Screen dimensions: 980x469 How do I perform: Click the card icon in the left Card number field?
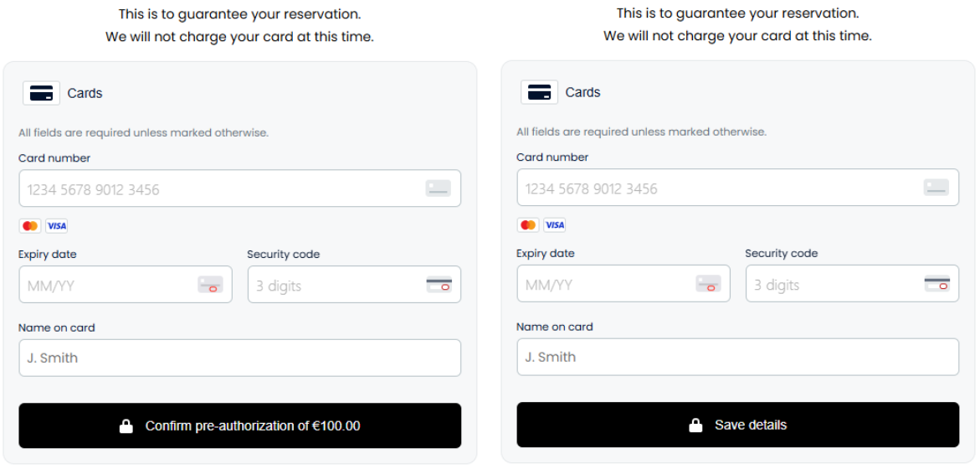439,188
